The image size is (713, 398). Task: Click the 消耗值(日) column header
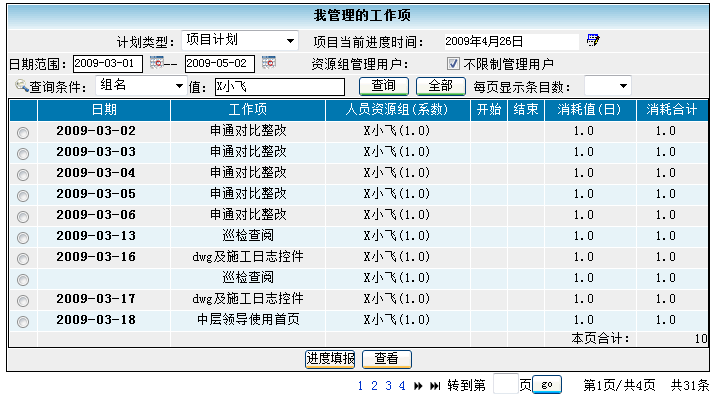click(590, 110)
